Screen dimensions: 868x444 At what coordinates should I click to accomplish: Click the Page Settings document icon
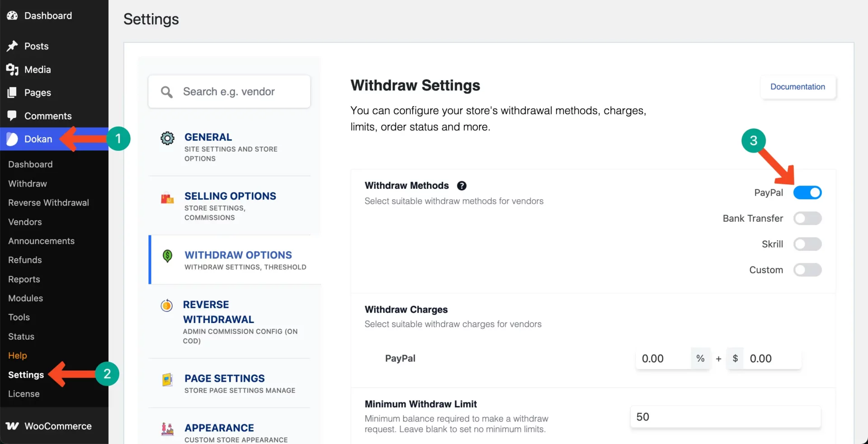(167, 380)
